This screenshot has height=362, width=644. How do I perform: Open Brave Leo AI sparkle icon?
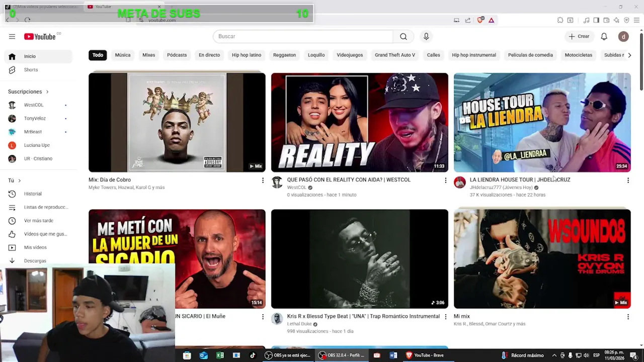pos(616,20)
